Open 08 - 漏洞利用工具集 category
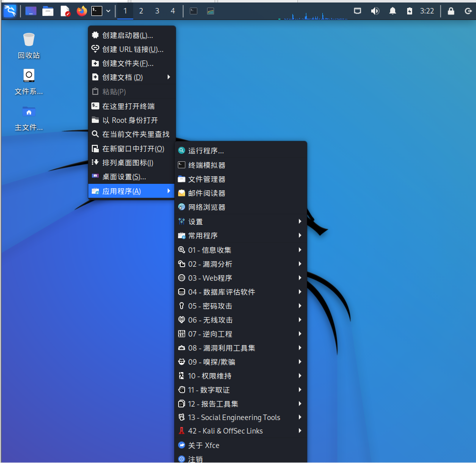This screenshot has height=463, width=476. (x=240, y=348)
